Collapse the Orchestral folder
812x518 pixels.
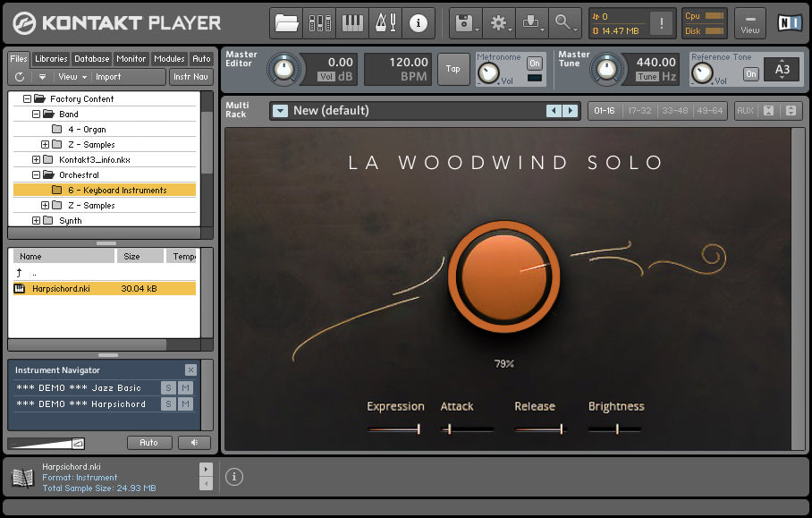[x=37, y=174]
